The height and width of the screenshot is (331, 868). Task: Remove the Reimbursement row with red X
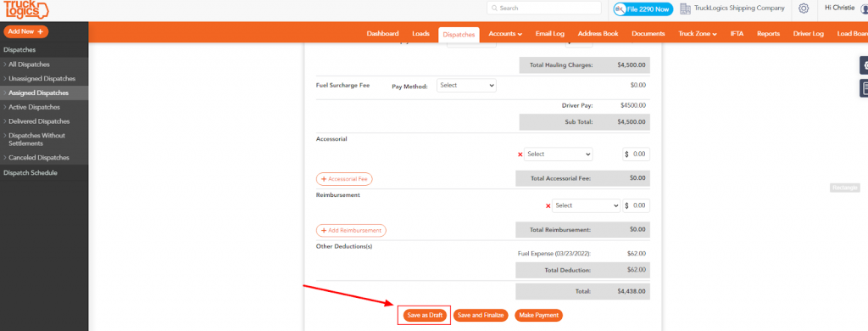(x=548, y=205)
